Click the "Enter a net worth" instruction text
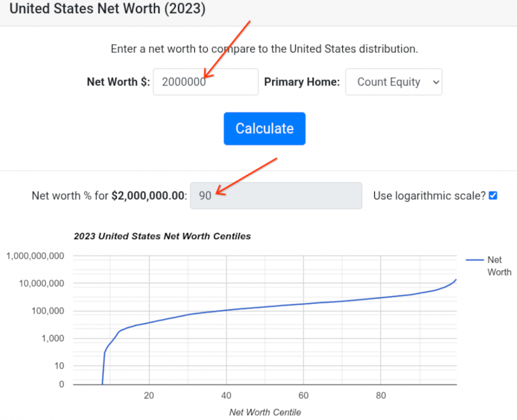517x420 pixels. (264, 49)
